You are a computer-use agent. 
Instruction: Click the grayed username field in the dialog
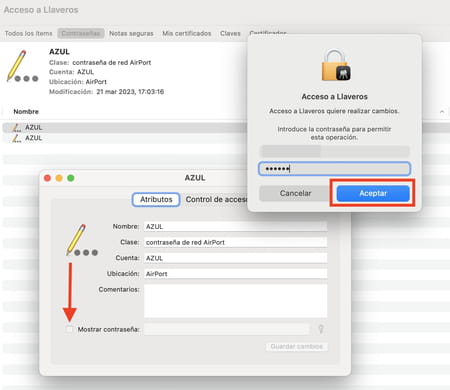334,151
